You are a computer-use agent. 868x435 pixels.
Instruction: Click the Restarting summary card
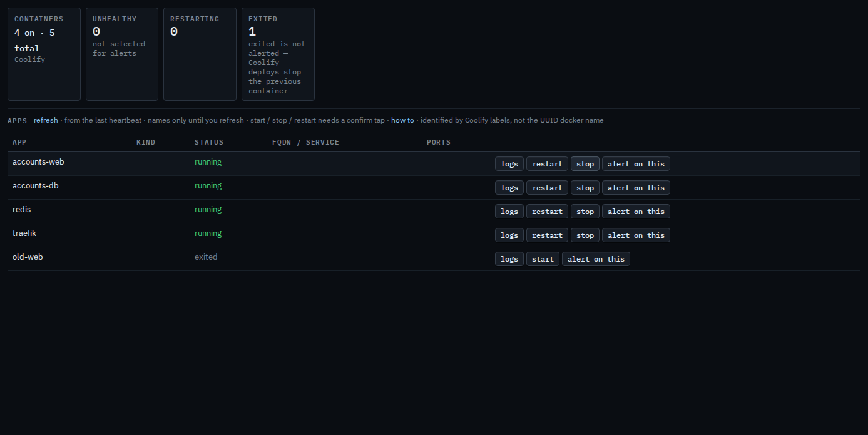point(200,54)
